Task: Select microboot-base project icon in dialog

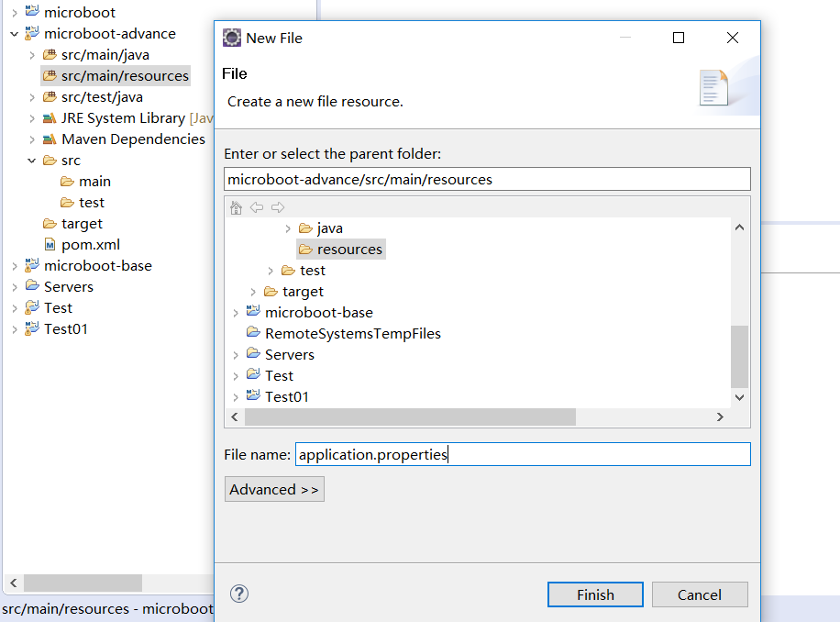Action: click(253, 311)
